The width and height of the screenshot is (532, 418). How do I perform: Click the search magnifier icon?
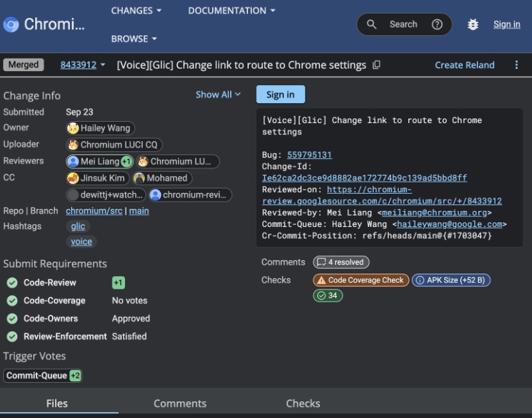point(372,25)
